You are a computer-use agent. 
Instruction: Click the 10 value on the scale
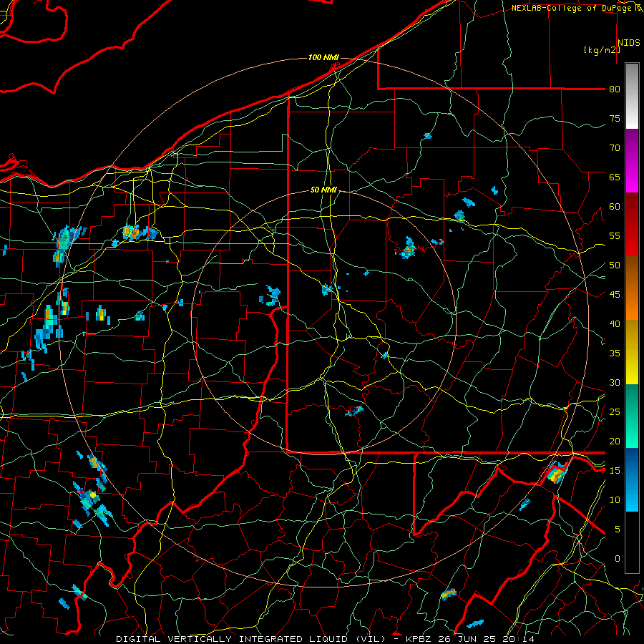(615, 500)
